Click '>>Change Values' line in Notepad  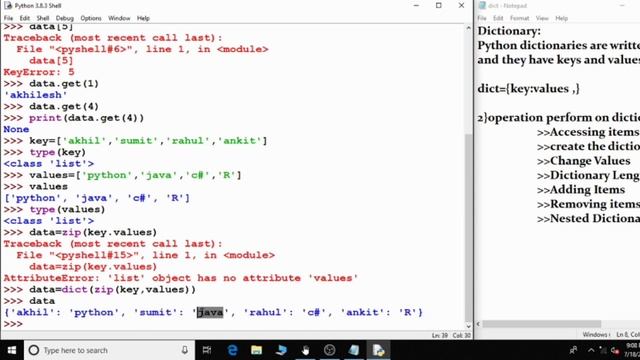584,161
